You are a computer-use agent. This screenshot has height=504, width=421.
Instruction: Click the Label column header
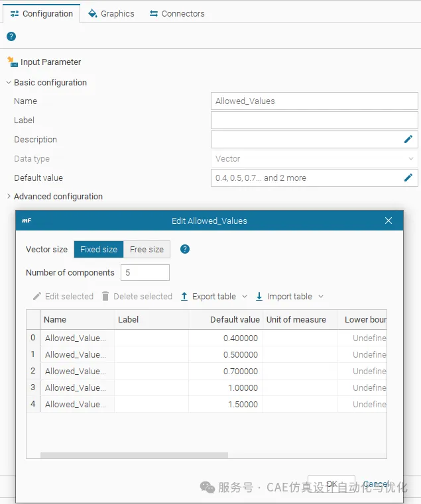tap(152, 319)
